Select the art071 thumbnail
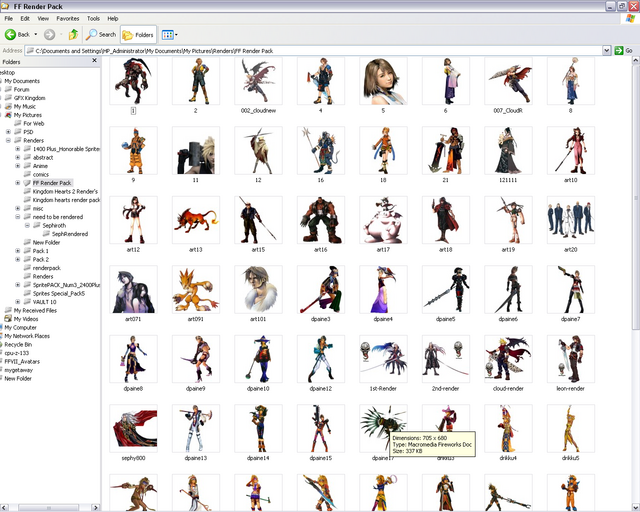640x512 pixels. (x=133, y=289)
